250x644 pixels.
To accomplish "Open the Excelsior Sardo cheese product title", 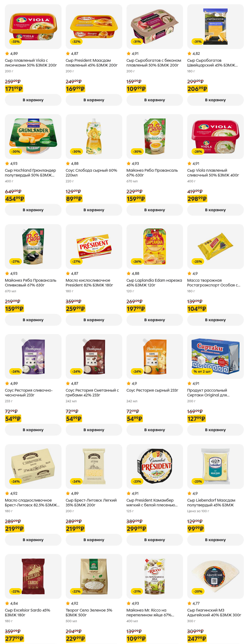I will tap(27, 612).
